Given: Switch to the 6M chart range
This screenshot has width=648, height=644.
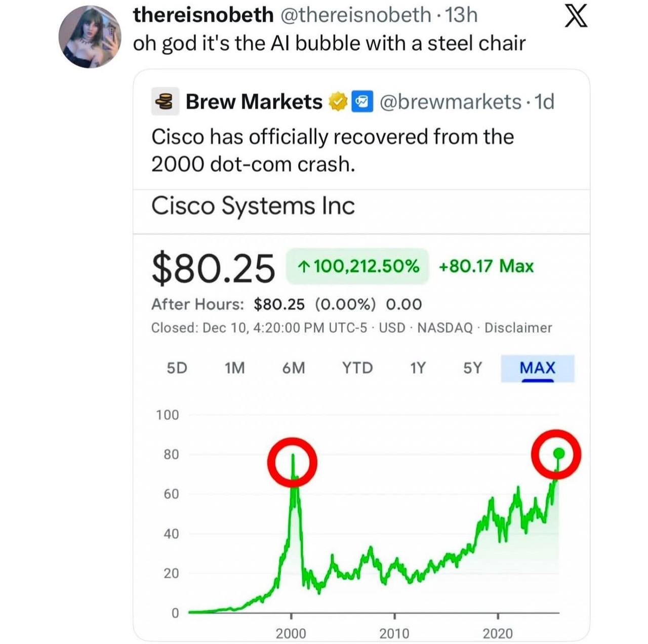Looking at the screenshot, I should click(x=294, y=368).
